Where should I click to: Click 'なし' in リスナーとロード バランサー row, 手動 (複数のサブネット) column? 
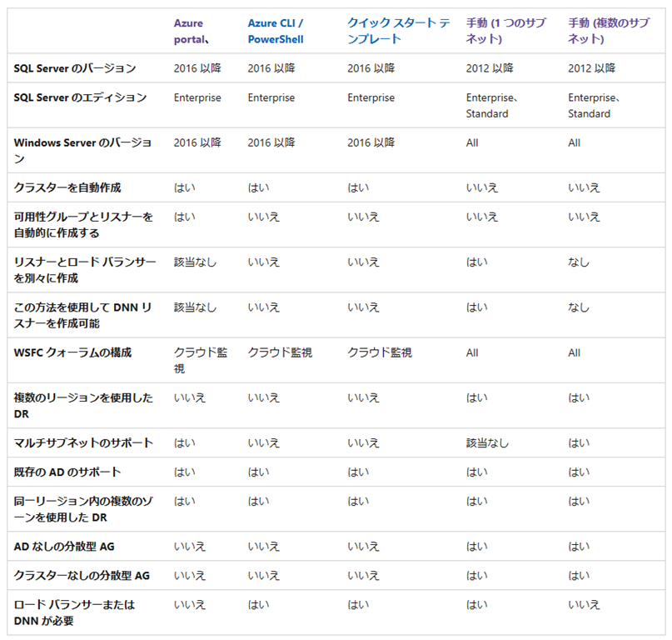click(x=579, y=262)
